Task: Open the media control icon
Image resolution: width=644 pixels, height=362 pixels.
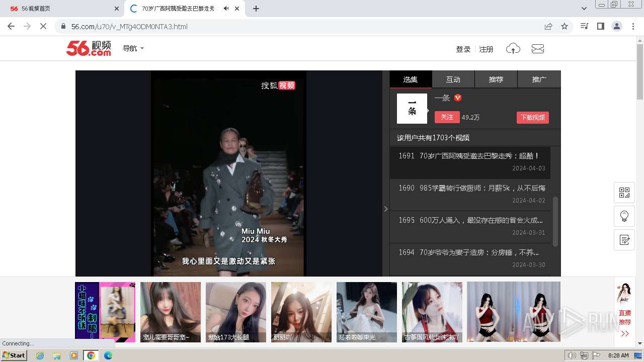Action: [x=584, y=26]
